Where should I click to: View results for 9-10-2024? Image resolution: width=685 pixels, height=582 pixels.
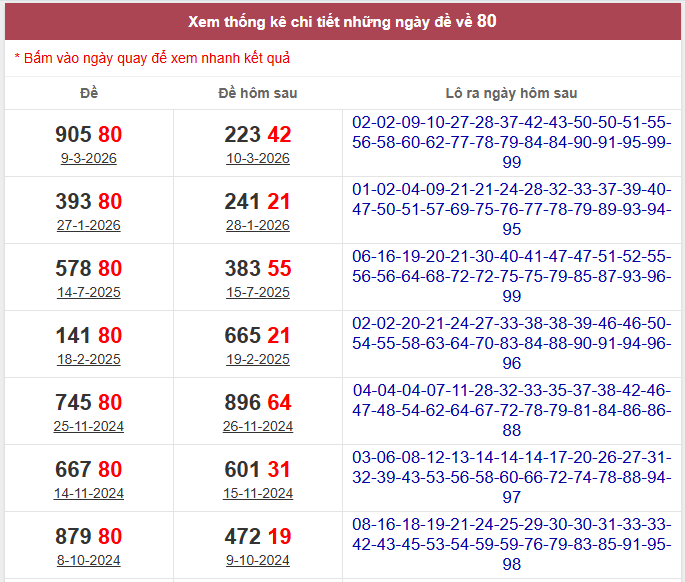click(257, 561)
